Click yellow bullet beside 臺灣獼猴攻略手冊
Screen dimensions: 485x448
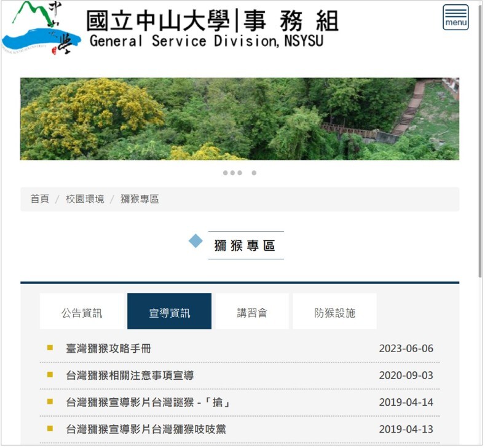tap(50, 348)
